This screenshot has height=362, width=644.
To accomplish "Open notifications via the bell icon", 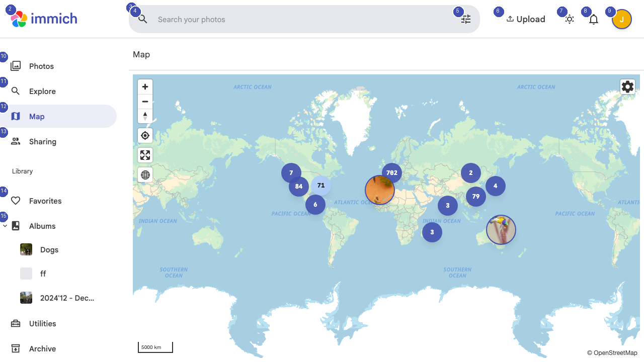I will tap(593, 19).
